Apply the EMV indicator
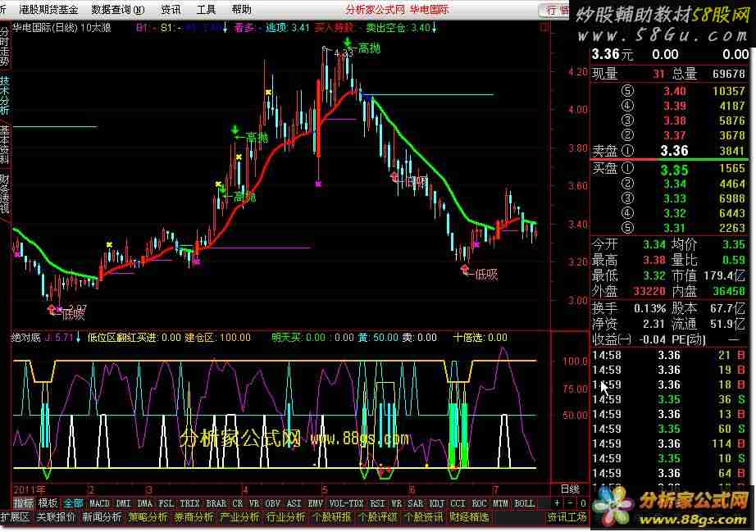 click(x=316, y=503)
